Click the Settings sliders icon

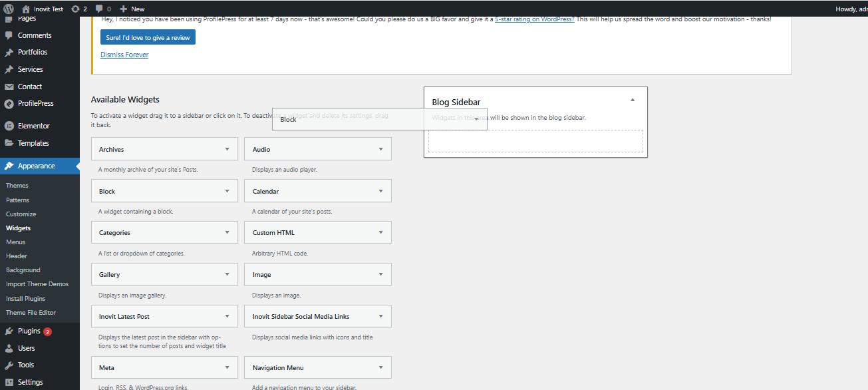coord(9,382)
